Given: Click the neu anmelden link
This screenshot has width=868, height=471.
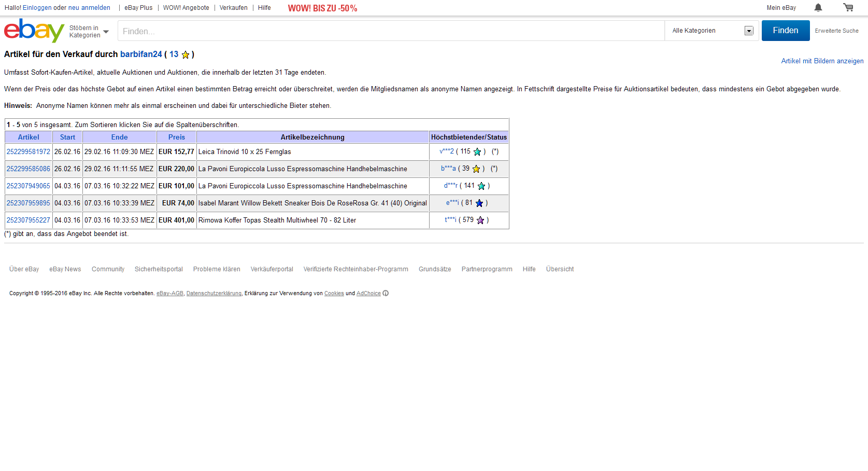Looking at the screenshot, I should point(89,8).
